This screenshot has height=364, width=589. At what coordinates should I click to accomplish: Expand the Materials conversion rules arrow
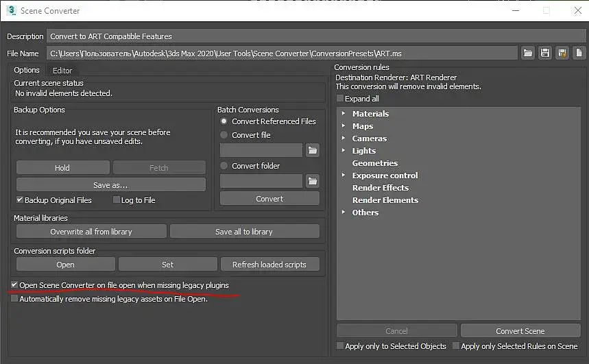[x=343, y=113]
